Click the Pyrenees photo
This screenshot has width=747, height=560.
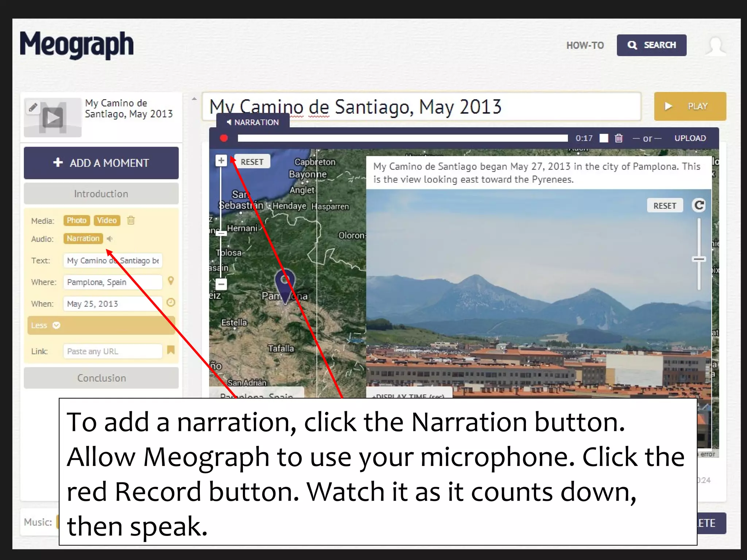click(539, 293)
